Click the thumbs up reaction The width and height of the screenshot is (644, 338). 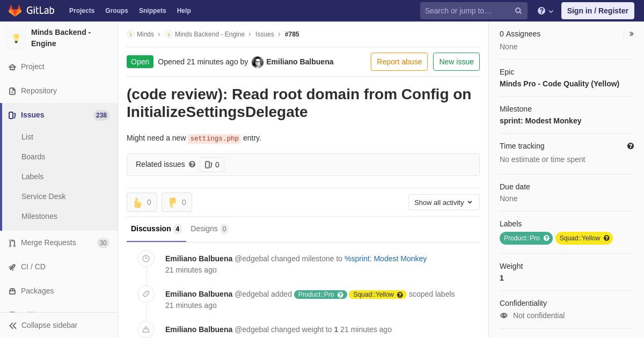coord(142,202)
